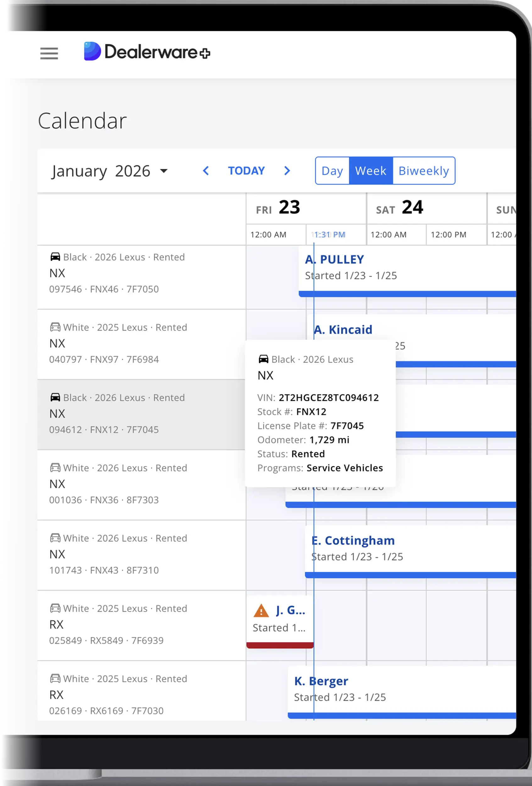Switch to Day view
The width and height of the screenshot is (532, 786).
pyautogui.click(x=332, y=171)
